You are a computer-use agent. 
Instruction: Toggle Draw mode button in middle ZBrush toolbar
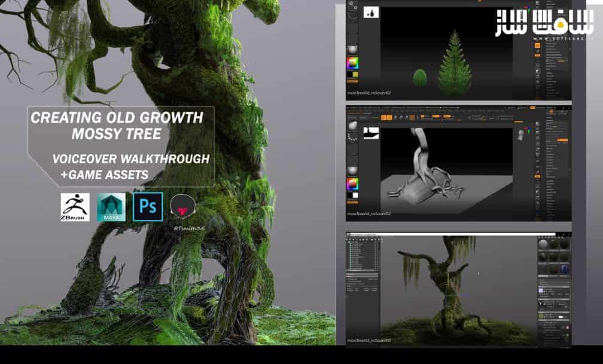389,118
